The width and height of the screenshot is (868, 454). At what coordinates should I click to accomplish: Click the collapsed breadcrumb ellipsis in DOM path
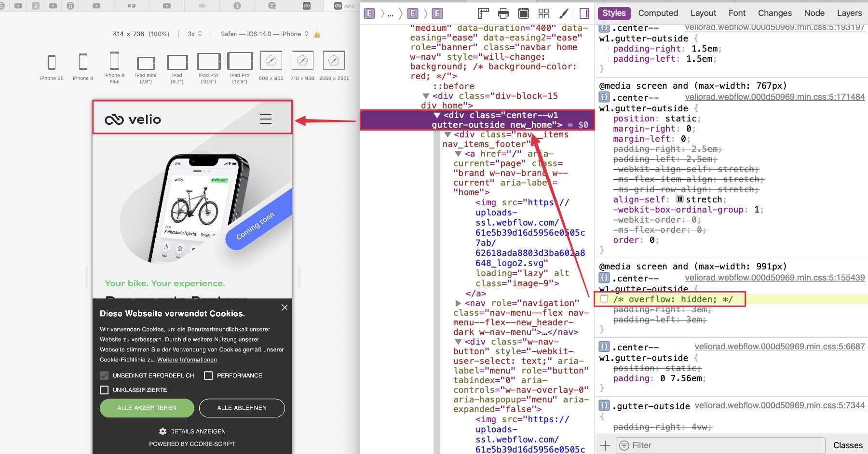pyautogui.click(x=390, y=13)
